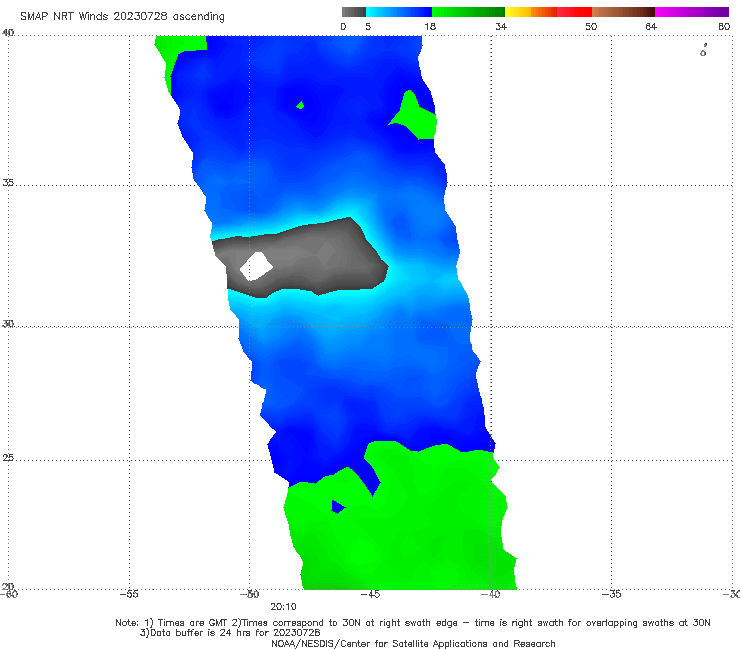Click the tiny green spot near 37N
The width and height of the screenshot is (740, 650).
pos(300,105)
